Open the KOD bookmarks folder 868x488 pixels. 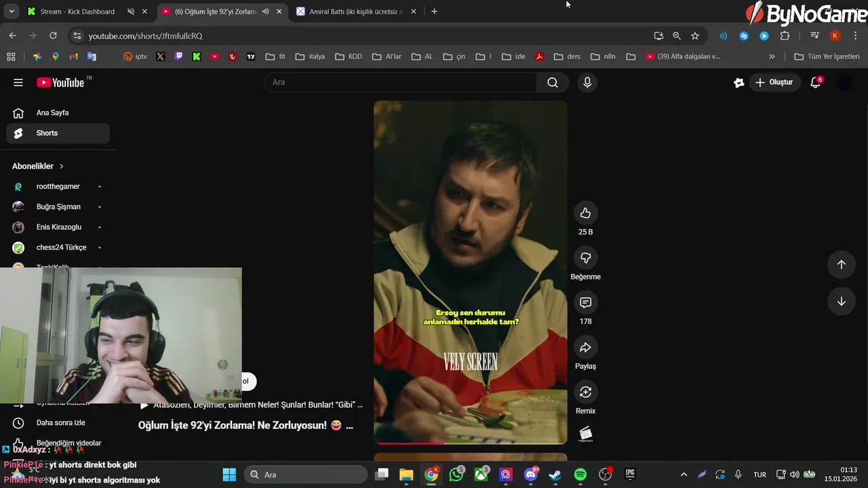click(x=349, y=56)
